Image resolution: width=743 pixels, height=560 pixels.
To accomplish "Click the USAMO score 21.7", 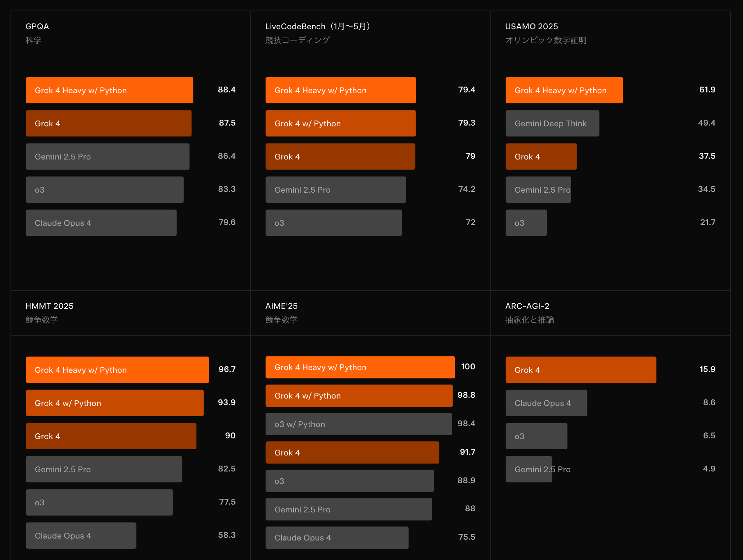I will coord(708,222).
